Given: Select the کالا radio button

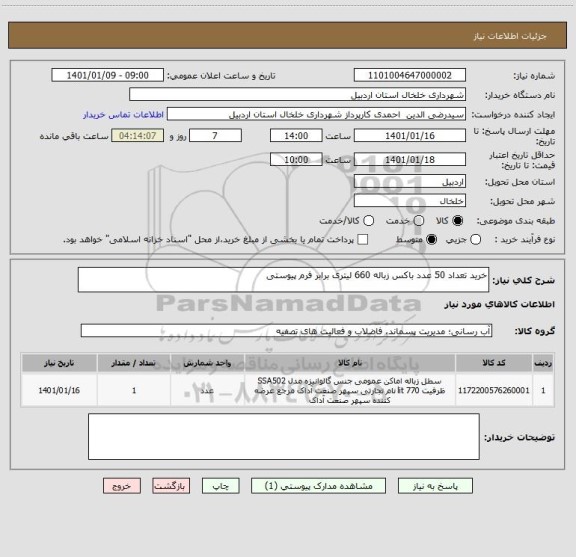Looking at the screenshot, I should tap(458, 220).
